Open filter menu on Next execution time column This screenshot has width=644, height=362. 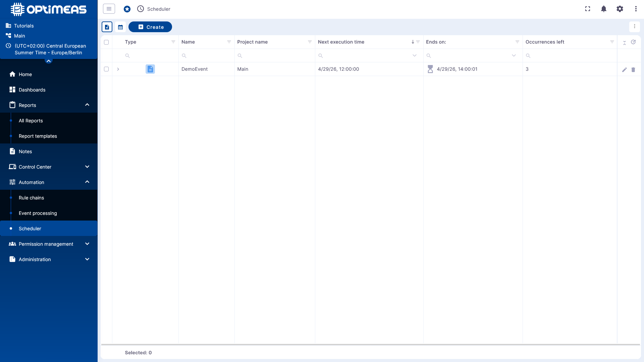click(418, 42)
